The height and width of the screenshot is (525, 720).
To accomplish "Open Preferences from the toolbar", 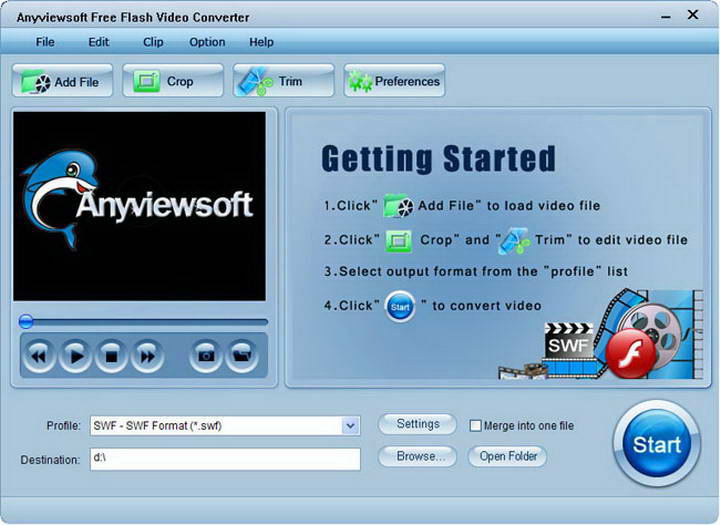I will [x=394, y=81].
